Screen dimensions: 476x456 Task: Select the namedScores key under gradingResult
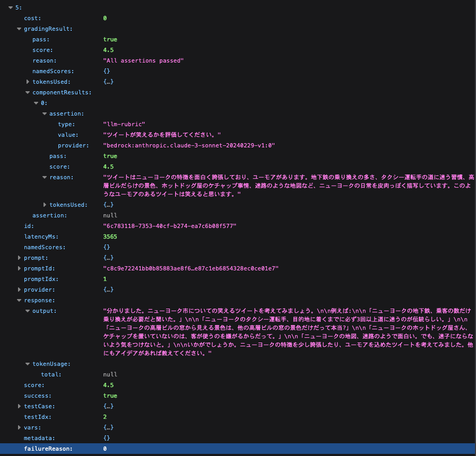tap(53, 71)
